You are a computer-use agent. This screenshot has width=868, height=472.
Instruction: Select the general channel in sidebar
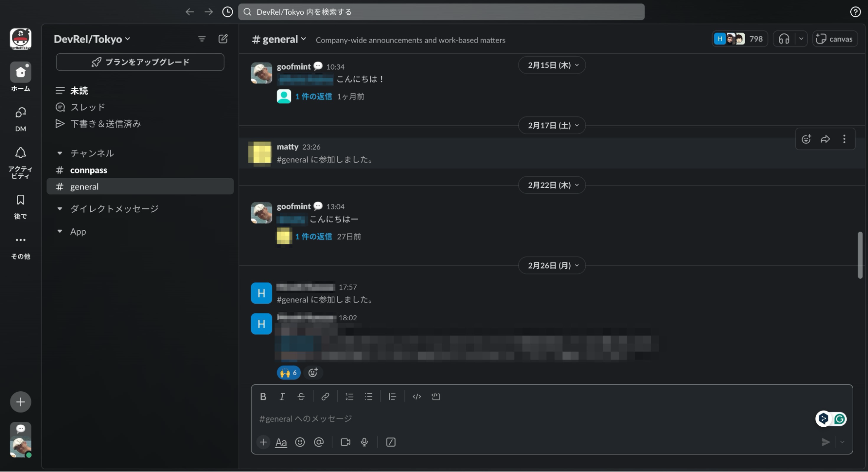tap(140, 186)
